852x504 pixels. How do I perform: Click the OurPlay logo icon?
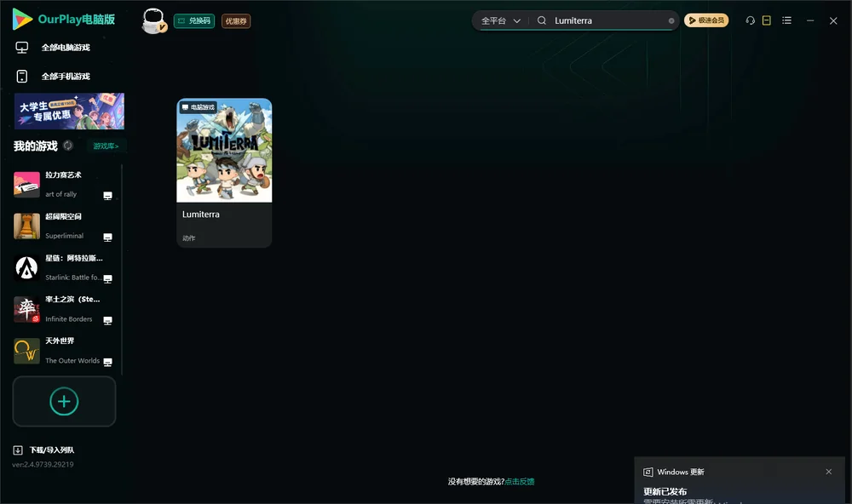click(x=22, y=19)
